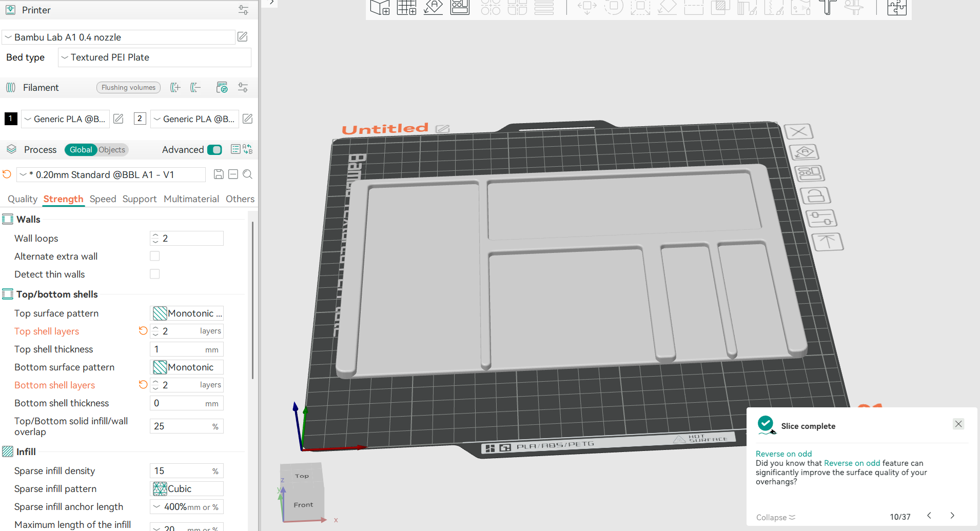980x531 pixels.
Task: Enable Alternate extra wall checkbox
Action: [155, 256]
